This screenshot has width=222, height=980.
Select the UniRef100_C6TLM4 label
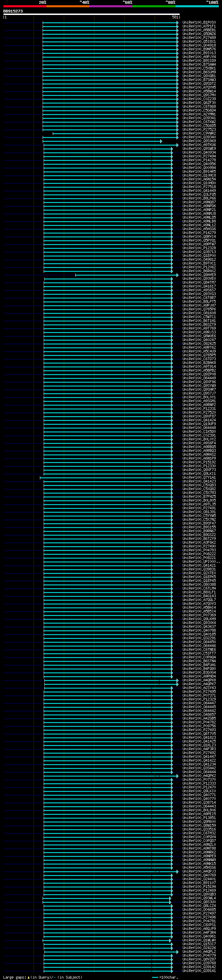click(199, 588)
